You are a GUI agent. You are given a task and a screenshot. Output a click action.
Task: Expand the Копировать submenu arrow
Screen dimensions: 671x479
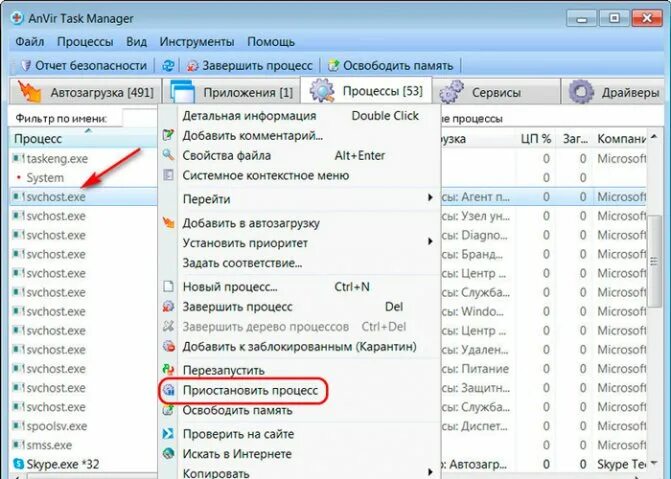pos(430,473)
